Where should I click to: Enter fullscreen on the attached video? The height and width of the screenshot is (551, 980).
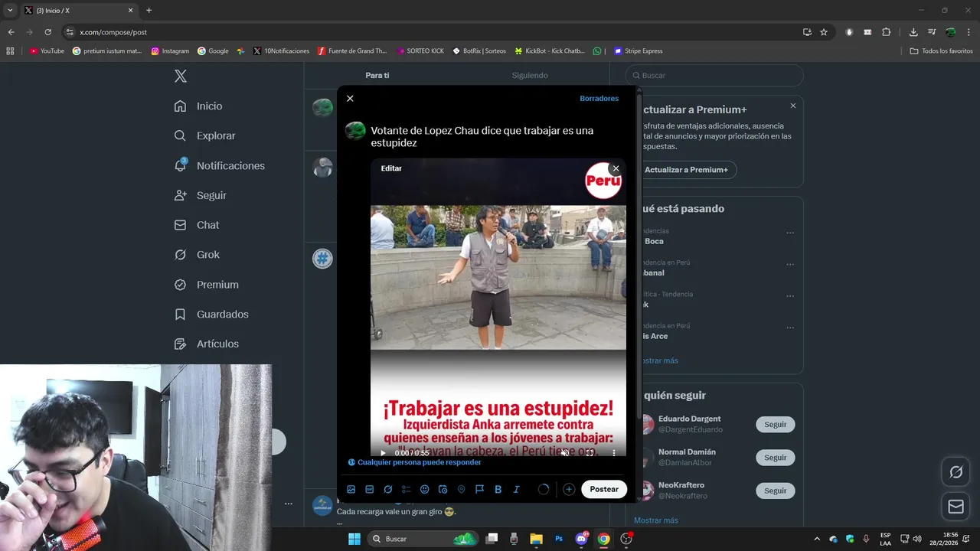point(590,453)
